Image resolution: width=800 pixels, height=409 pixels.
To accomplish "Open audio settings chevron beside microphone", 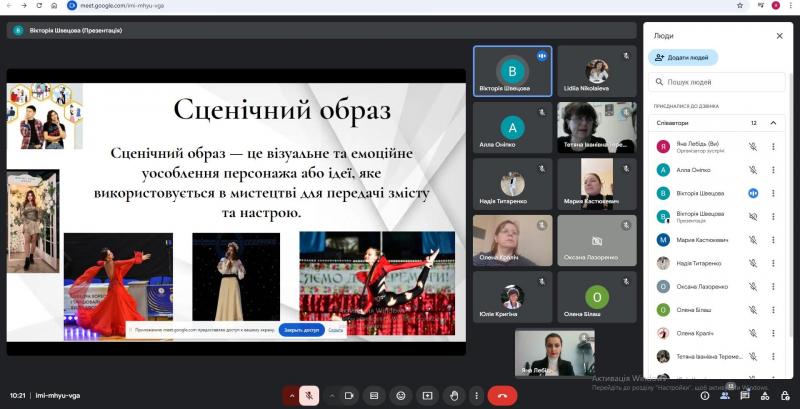I will click(x=291, y=396).
